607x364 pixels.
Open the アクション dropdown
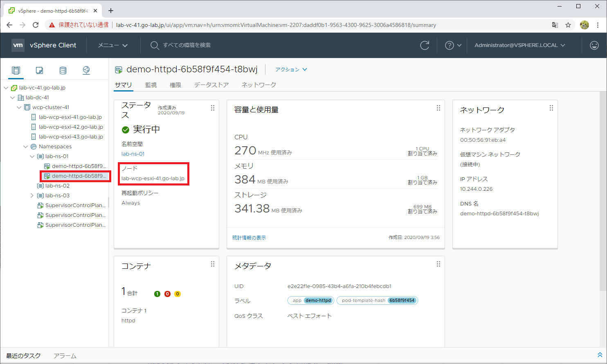coord(291,69)
